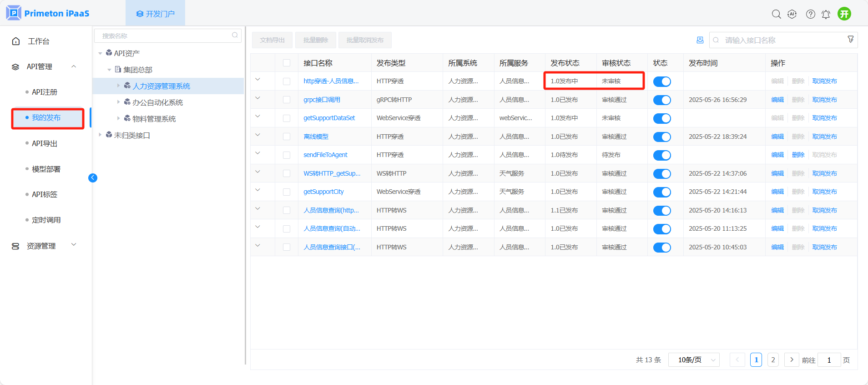Click the search magnifier icon in header
The image size is (868, 385).
[x=776, y=14]
